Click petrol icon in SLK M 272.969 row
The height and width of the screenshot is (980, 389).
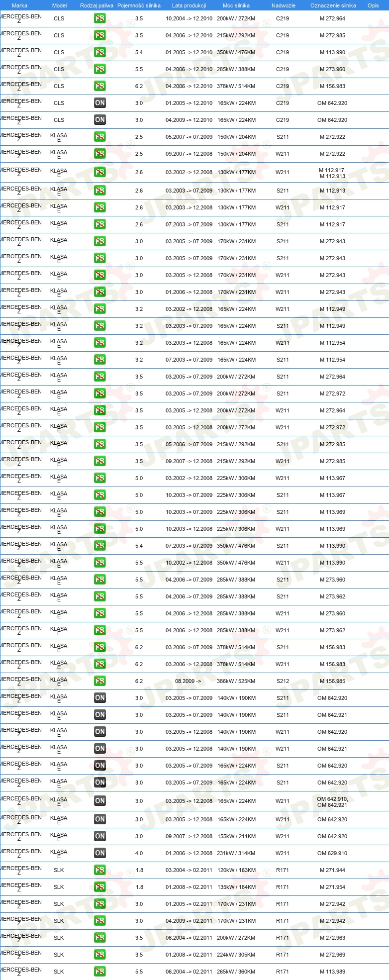pos(99,955)
